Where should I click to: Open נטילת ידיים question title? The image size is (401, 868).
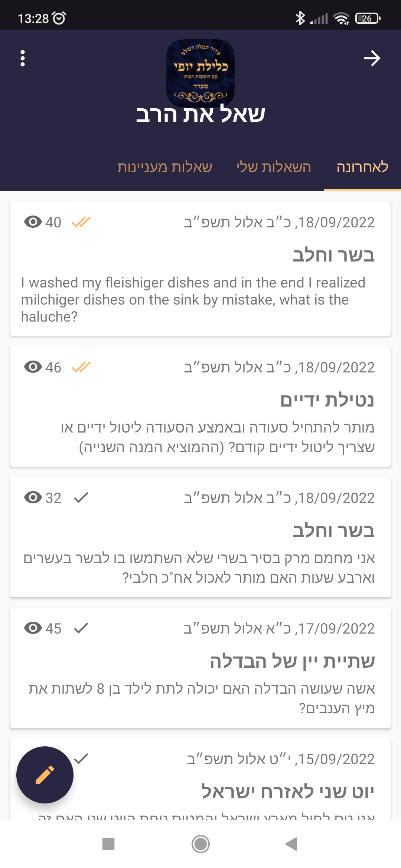coord(327,400)
